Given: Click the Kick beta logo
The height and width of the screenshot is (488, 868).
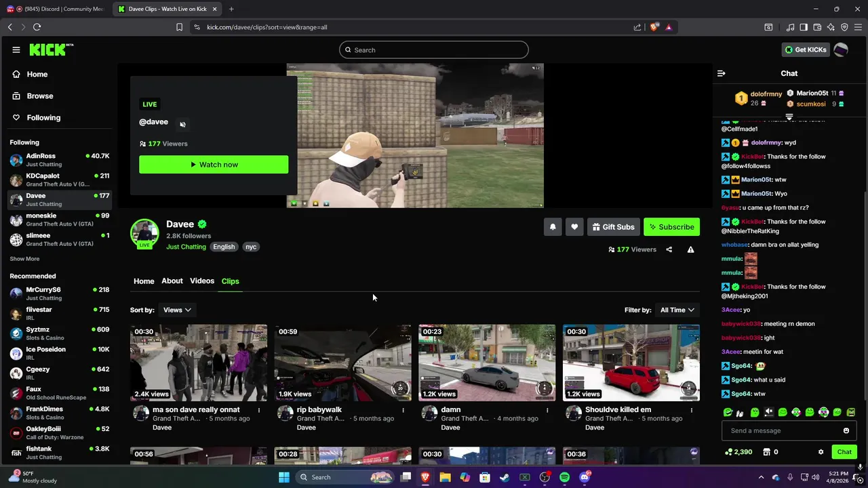Looking at the screenshot, I should [52, 49].
